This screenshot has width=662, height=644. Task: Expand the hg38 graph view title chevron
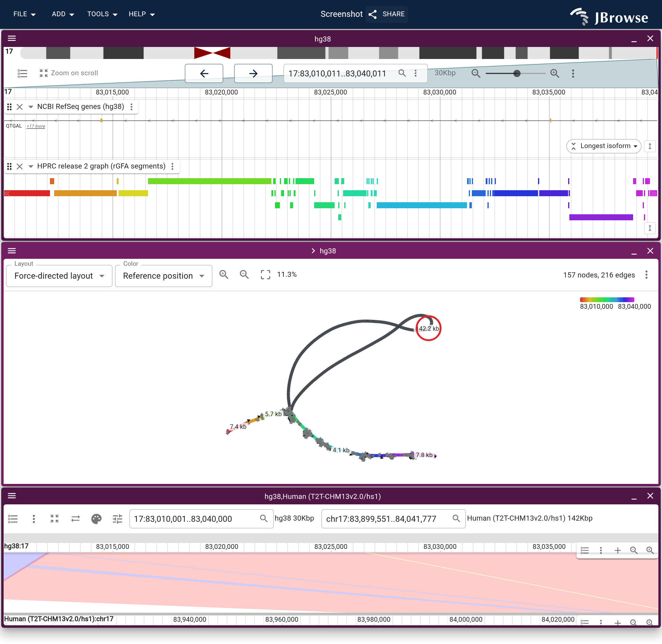pos(313,251)
